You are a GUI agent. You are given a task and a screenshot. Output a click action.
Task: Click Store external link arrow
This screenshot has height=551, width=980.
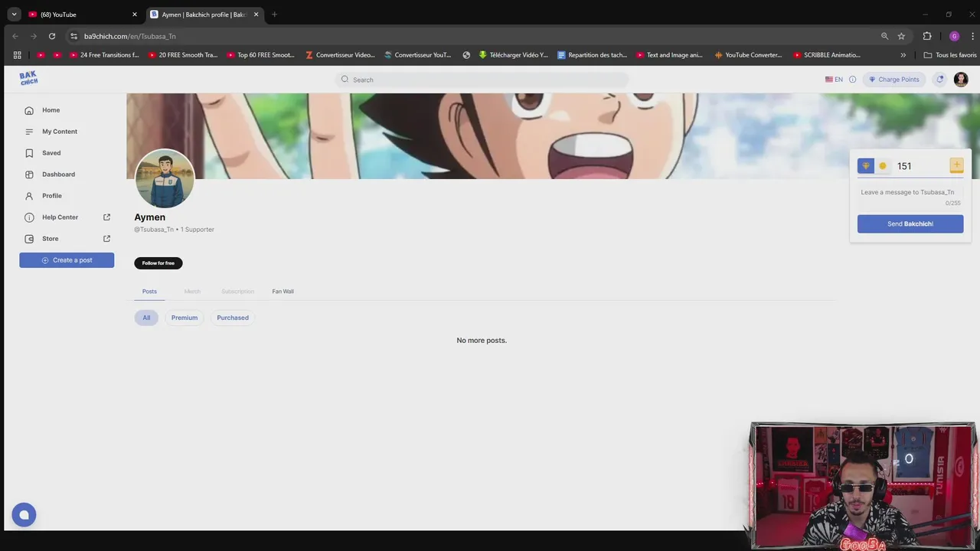pos(106,239)
